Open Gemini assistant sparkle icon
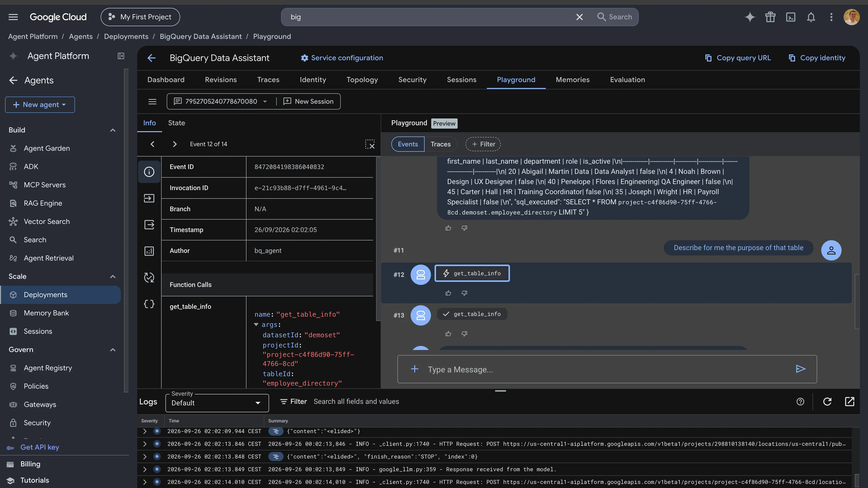 tap(750, 17)
